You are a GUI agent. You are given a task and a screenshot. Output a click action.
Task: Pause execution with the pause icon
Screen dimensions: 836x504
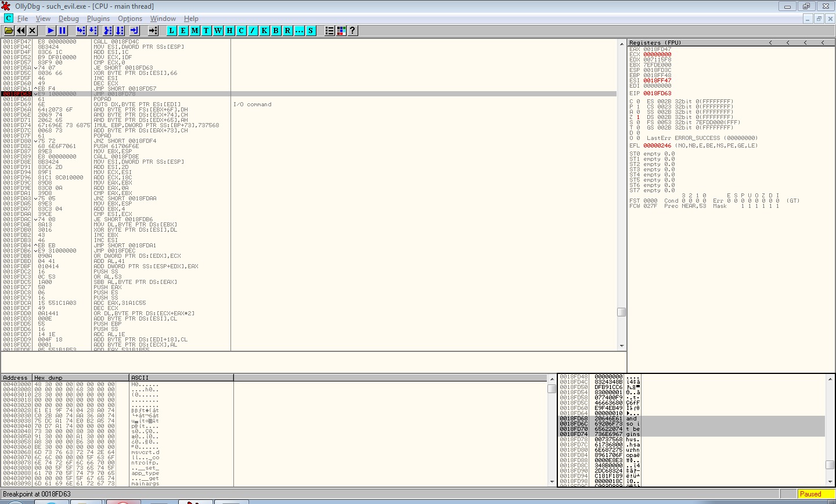tap(63, 30)
